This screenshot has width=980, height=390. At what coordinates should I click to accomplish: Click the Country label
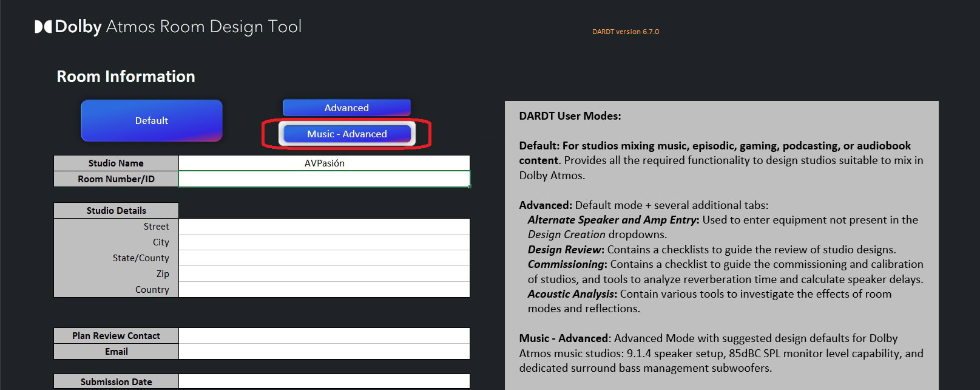pyautogui.click(x=152, y=289)
